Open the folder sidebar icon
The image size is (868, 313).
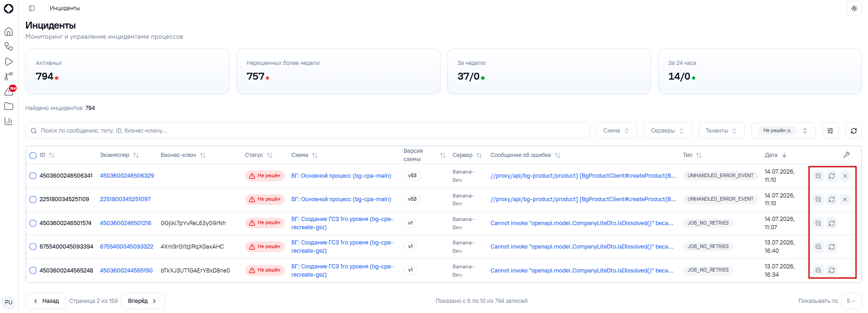(8, 106)
